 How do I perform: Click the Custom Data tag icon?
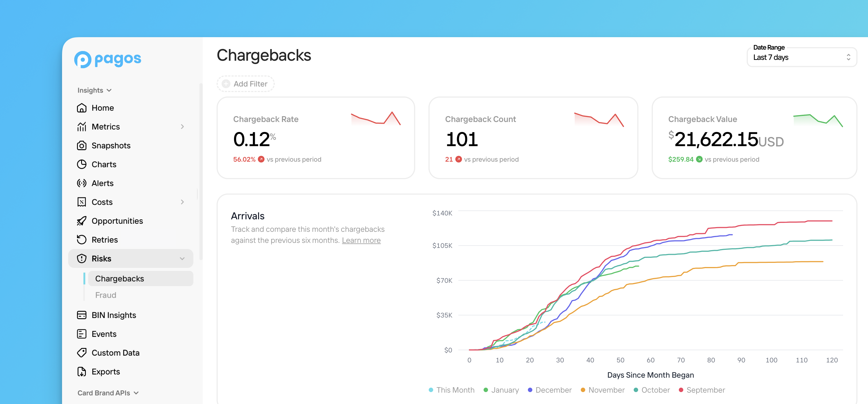(x=81, y=353)
